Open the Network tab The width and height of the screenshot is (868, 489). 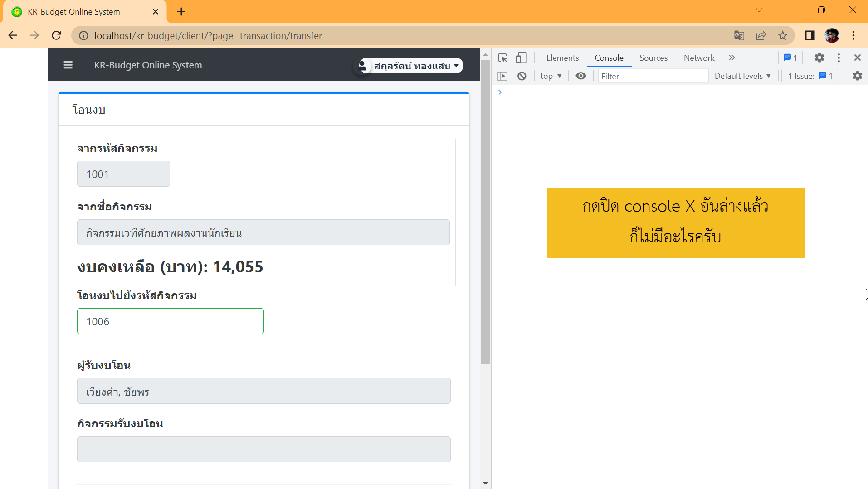699,58
